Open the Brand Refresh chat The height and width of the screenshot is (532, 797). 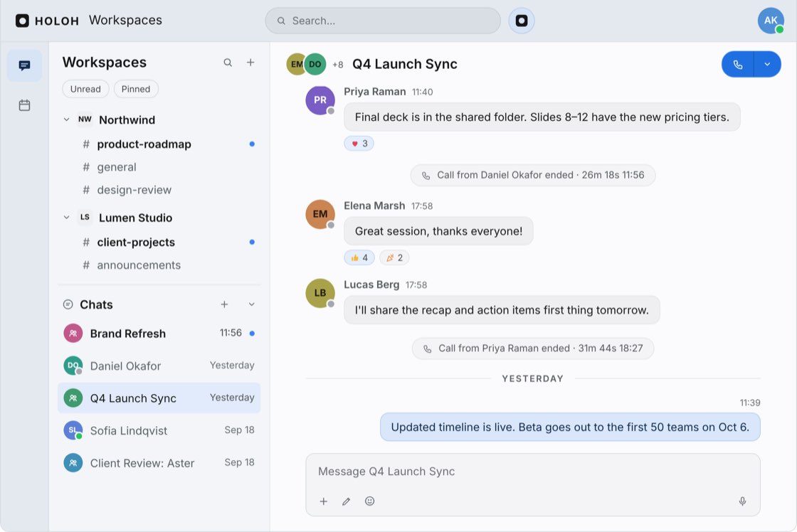(x=159, y=334)
